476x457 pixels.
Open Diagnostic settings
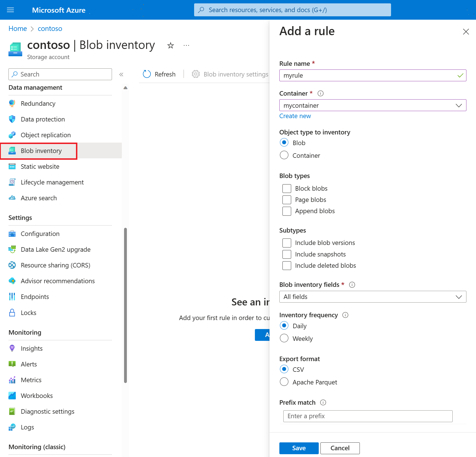click(x=47, y=411)
